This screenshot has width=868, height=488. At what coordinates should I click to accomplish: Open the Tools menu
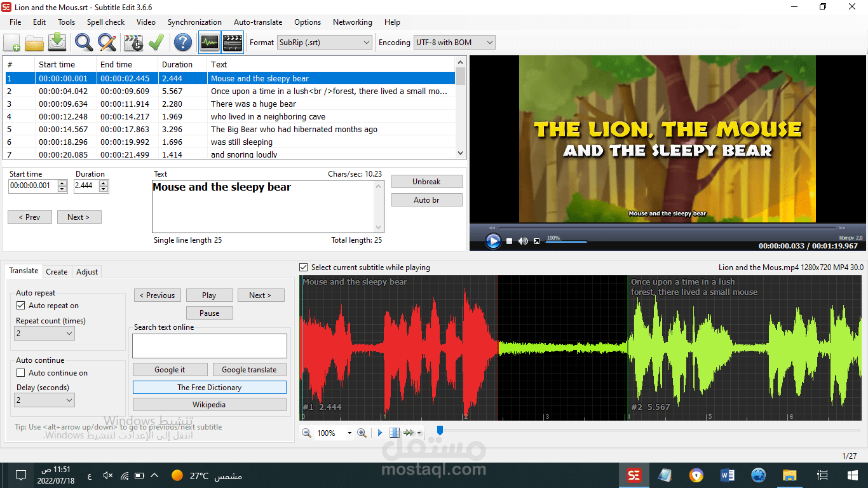coord(67,22)
